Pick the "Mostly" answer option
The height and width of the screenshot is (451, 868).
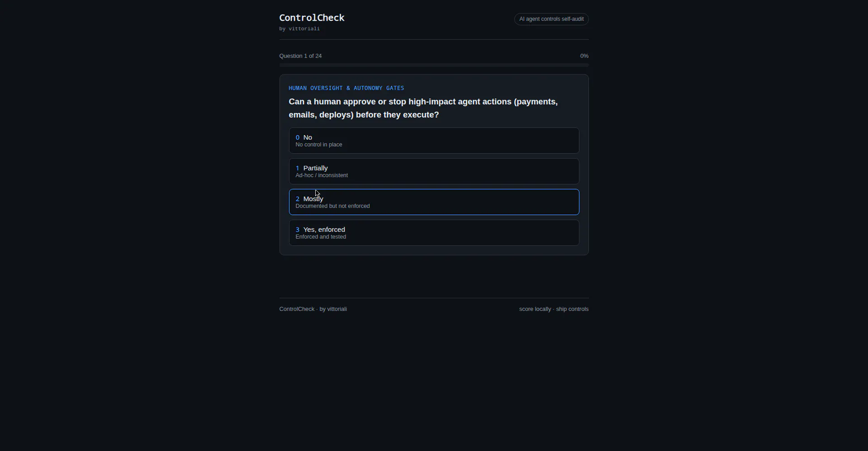coord(434,202)
